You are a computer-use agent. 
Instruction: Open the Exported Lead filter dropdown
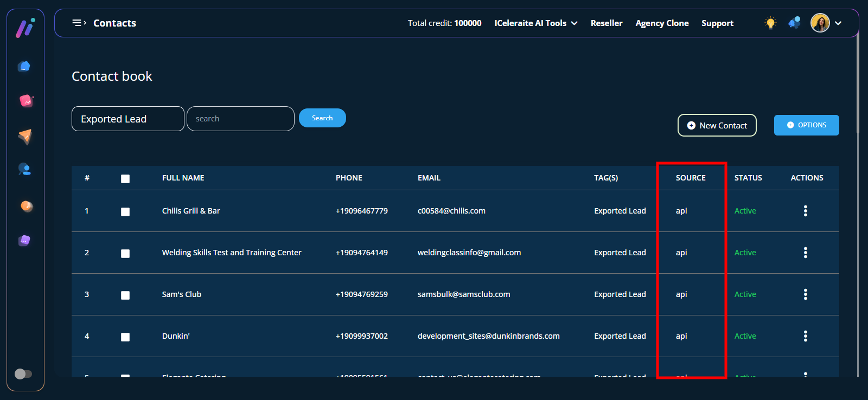click(127, 119)
